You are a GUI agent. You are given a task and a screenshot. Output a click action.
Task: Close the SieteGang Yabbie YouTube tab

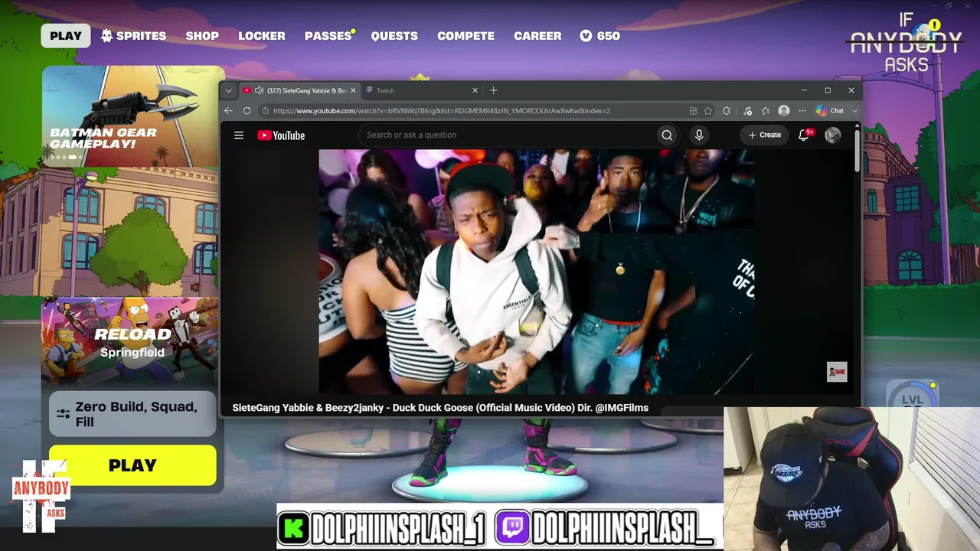point(353,90)
